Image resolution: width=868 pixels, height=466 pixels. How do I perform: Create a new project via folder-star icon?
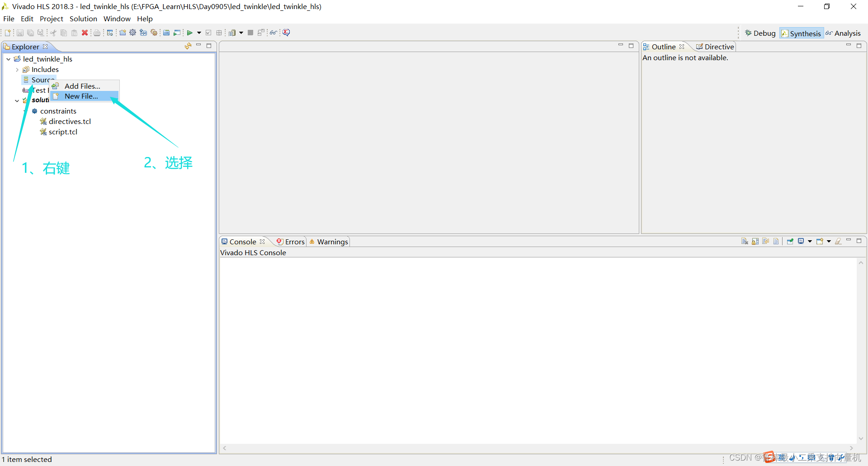click(123, 33)
